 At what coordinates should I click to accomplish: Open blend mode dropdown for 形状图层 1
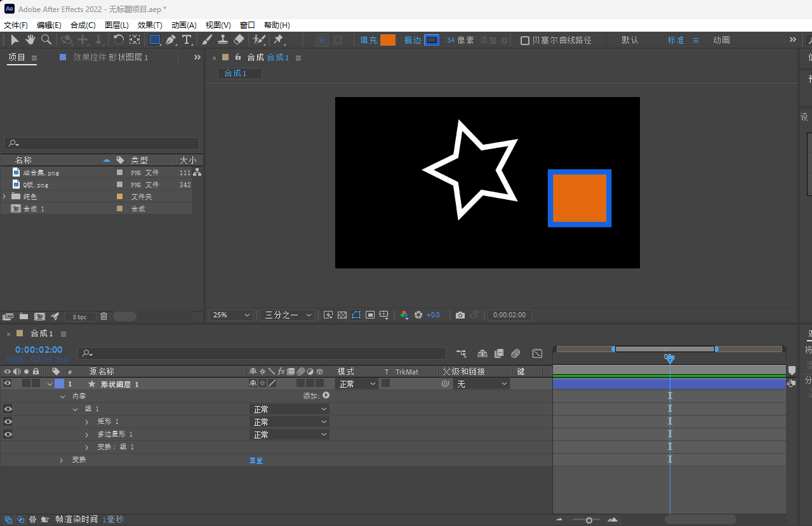point(357,384)
